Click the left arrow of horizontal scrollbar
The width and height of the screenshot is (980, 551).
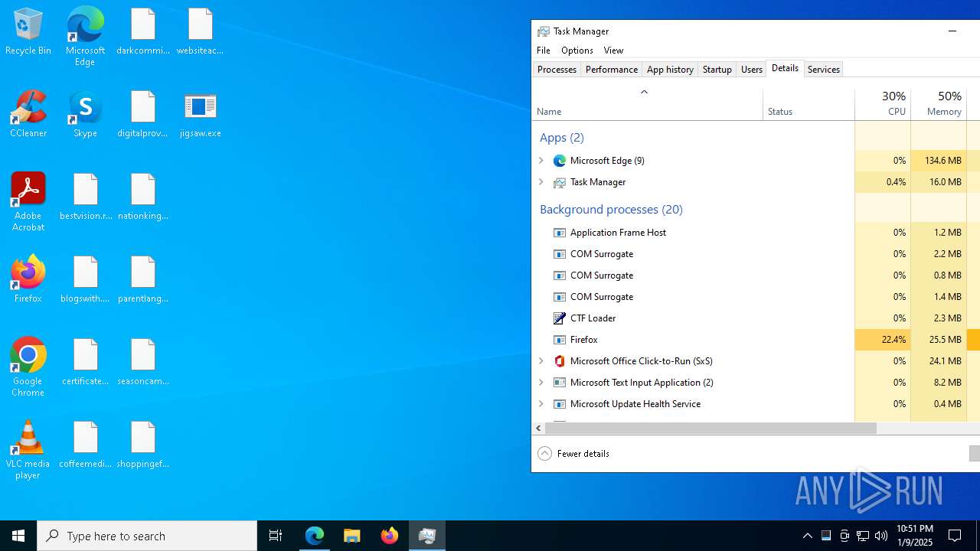pyautogui.click(x=538, y=429)
